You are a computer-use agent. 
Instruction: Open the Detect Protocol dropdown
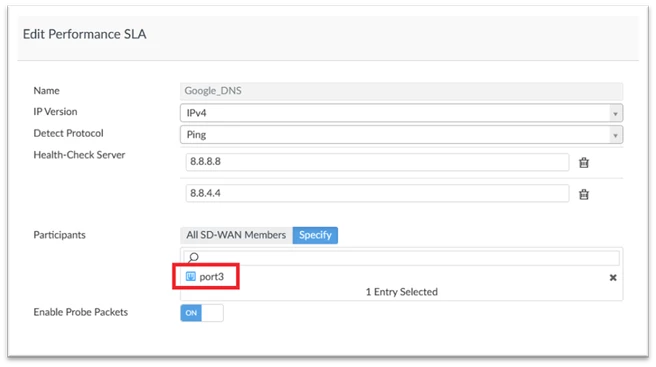click(x=401, y=135)
